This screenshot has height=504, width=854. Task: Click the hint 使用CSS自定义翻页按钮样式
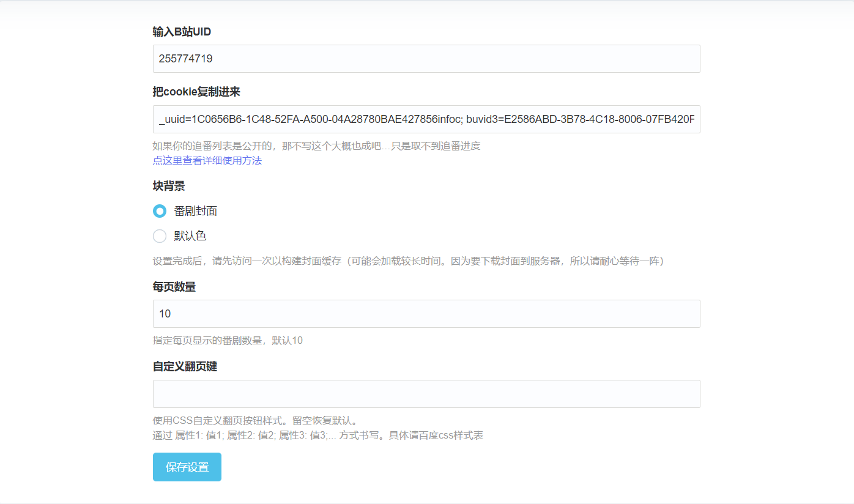(255, 421)
